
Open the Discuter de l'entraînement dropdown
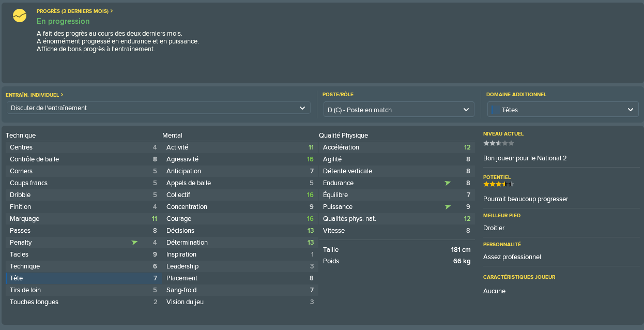coord(159,108)
